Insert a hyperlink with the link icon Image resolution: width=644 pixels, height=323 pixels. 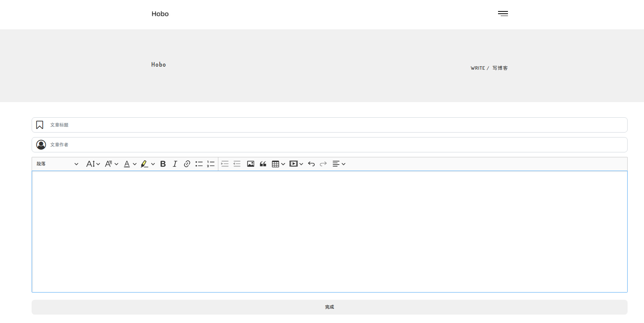(x=187, y=164)
